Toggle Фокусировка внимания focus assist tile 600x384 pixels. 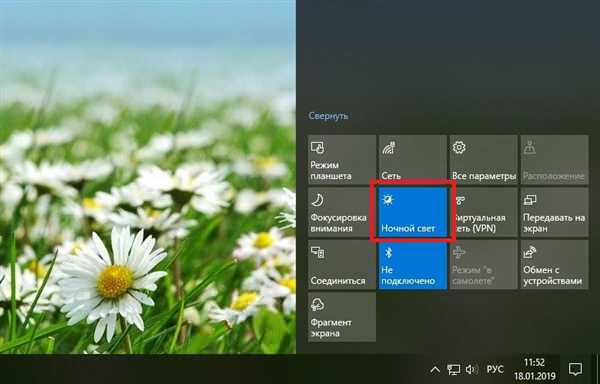(x=342, y=212)
